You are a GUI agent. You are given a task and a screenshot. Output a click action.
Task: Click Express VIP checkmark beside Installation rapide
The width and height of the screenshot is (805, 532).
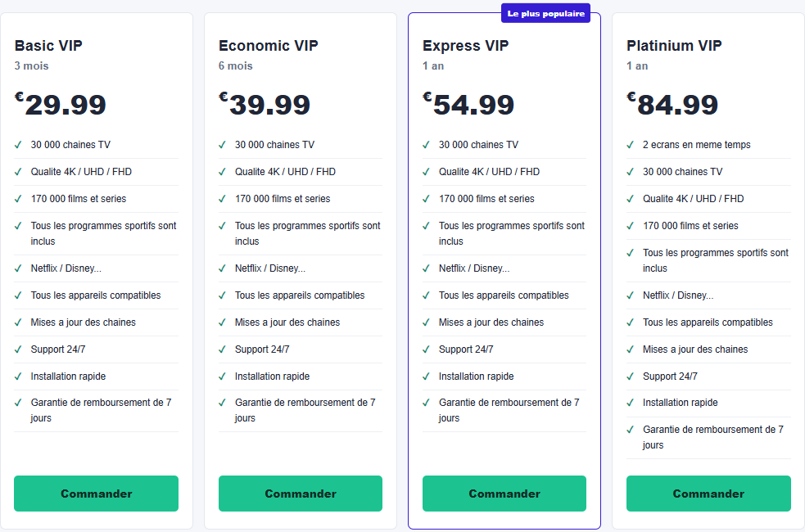[426, 376]
